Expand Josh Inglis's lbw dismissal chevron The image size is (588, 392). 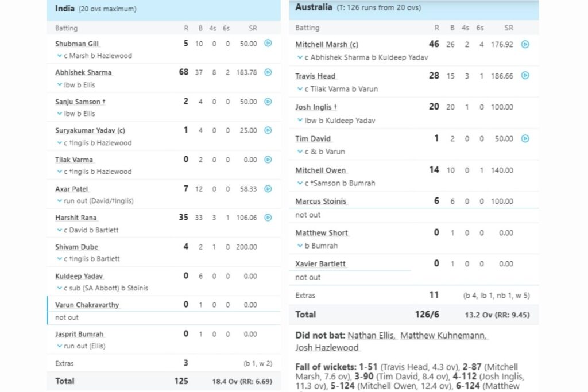(300, 121)
